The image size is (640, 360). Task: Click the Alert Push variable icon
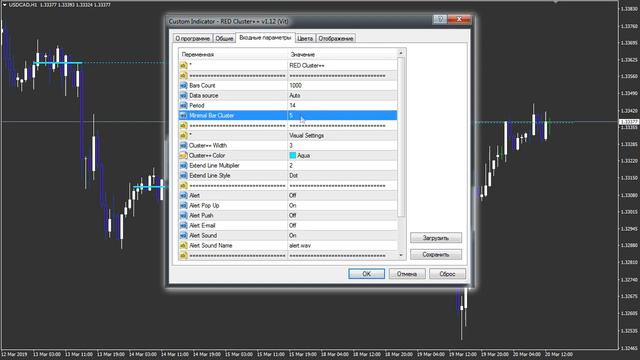coord(183,216)
